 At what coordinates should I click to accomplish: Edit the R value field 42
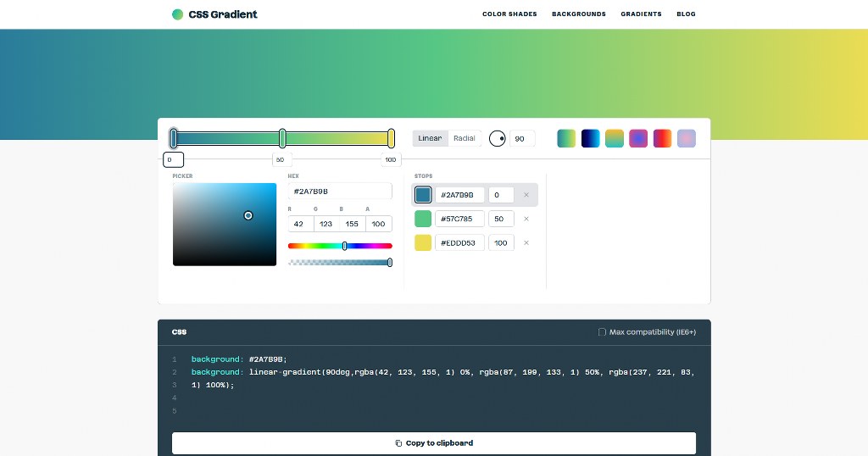pyautogui.click(x=301, y=224)
